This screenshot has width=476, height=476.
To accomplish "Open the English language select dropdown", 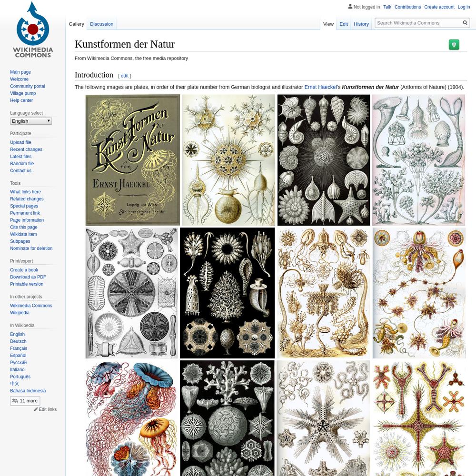I will coord(30,121).
